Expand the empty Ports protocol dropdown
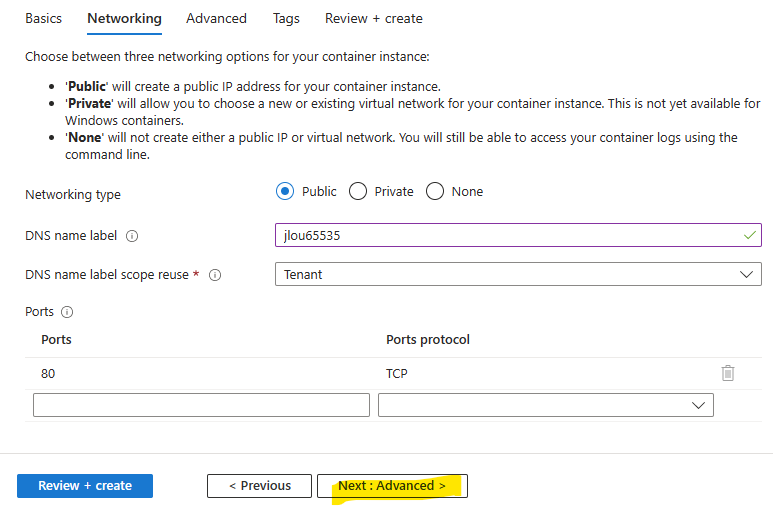Image resolution: width=773 pixels, height=506 pixels. point(546,405)
